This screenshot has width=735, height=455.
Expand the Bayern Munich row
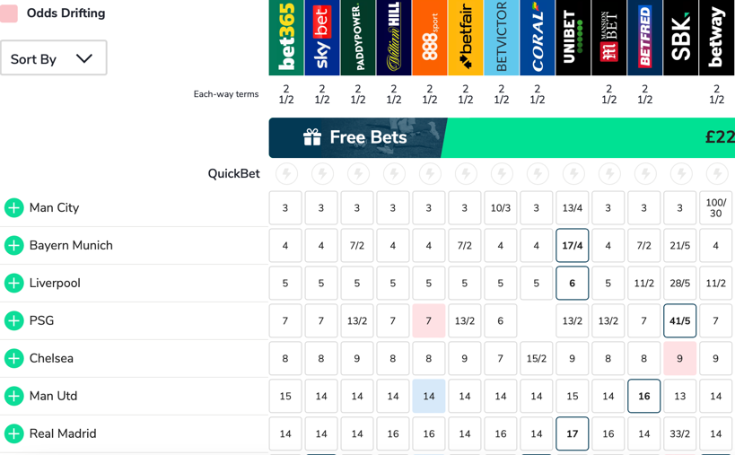(x=14, y=246)
